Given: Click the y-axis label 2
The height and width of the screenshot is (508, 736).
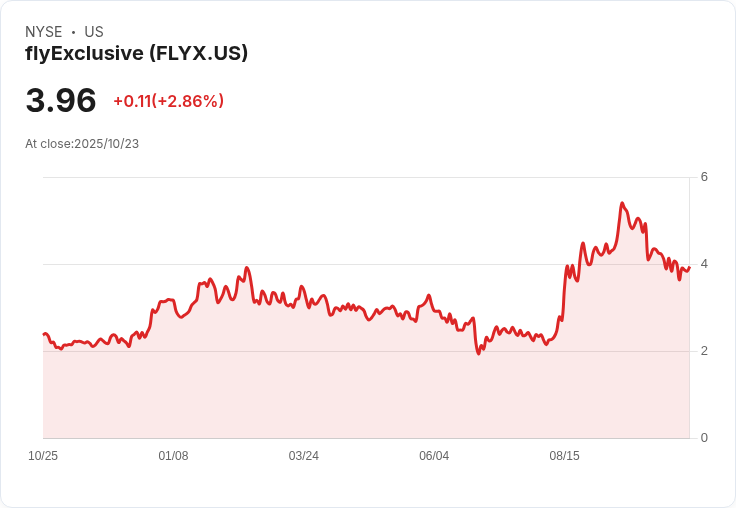Looking at the screenshot, I should (704, 351).
